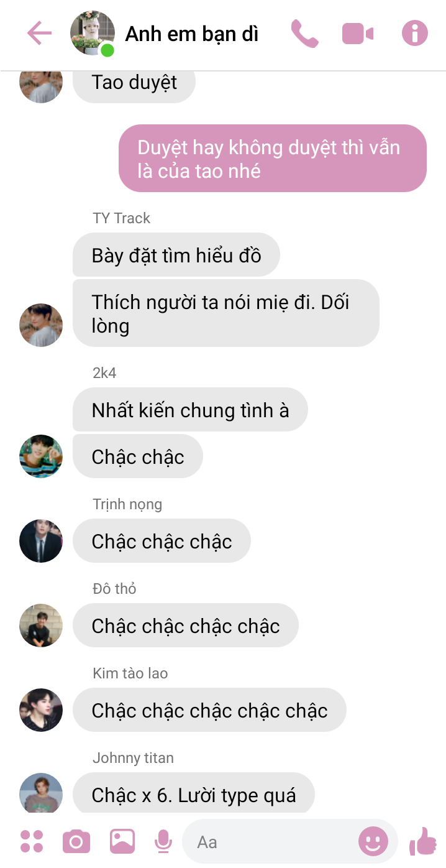Open the Anh em bạn dì group title

point(192,34)
